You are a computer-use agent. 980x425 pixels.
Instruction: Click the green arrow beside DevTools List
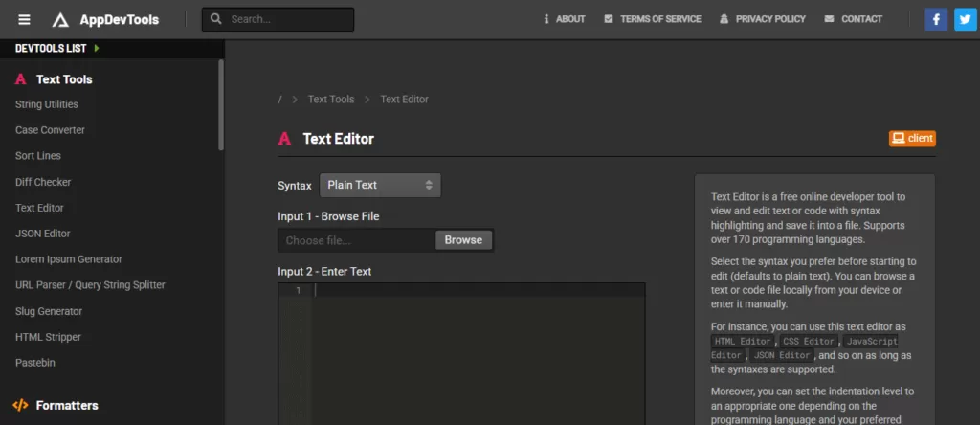pyautogui.click(x=97, y=48)
